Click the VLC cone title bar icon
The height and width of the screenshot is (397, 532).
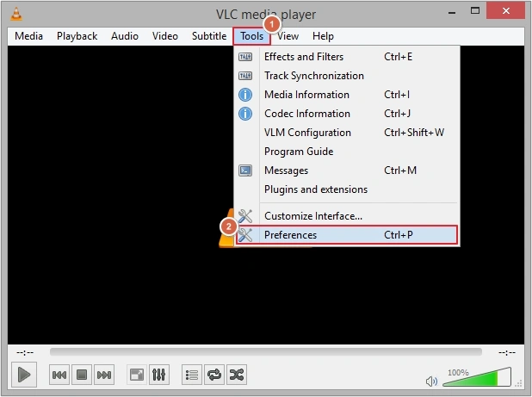[x=16, y=14]
